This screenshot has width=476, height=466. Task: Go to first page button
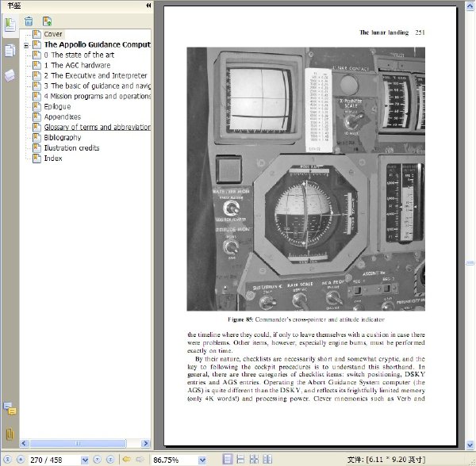click(x=7, y=460)
